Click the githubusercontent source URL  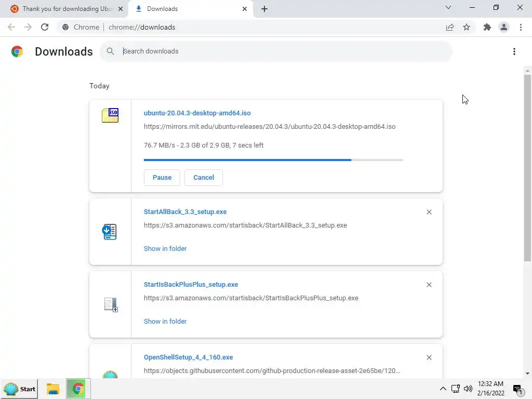point(272,371)
